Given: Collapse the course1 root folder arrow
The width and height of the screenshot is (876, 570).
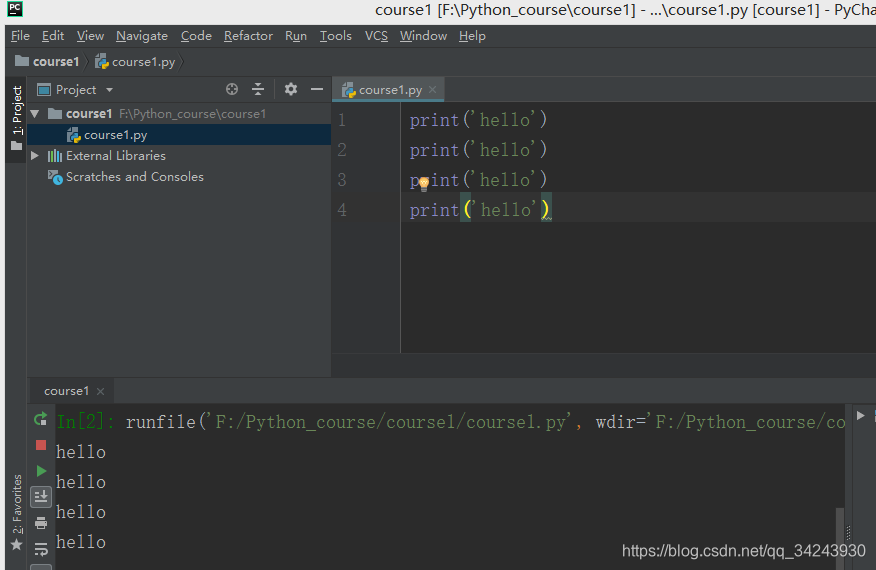Looking at the screenshot, I should [x=35, y=114].
